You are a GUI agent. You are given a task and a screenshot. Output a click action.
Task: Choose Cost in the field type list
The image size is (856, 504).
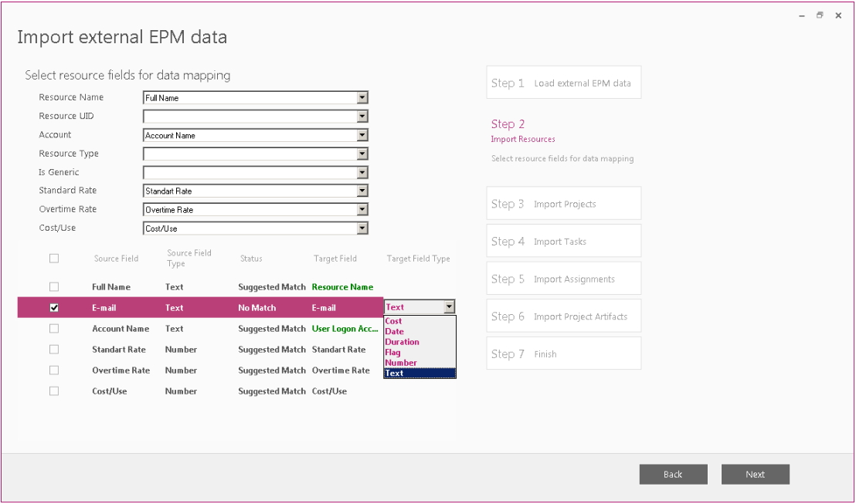click(x=420, y=321)
